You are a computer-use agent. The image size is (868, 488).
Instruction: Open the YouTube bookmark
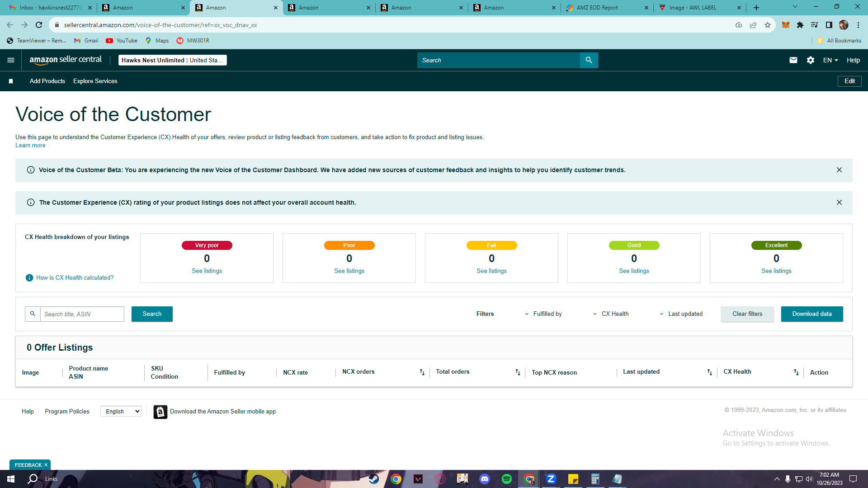(122, 41)
